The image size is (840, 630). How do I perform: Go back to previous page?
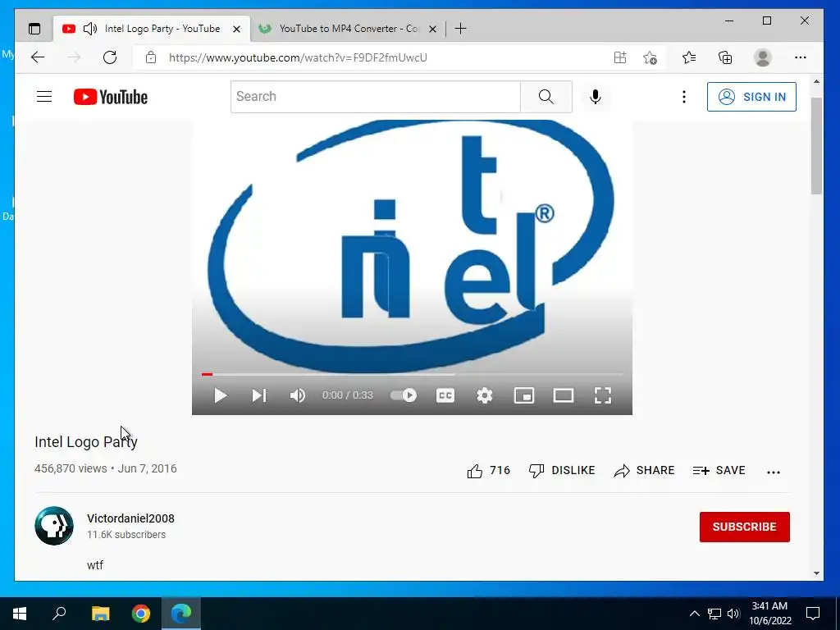(x=38, y=57)
